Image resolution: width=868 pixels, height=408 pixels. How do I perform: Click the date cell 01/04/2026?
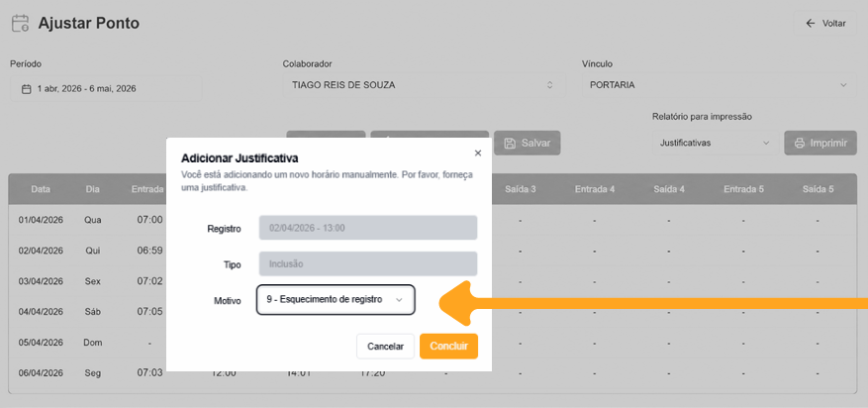(41, 220)
